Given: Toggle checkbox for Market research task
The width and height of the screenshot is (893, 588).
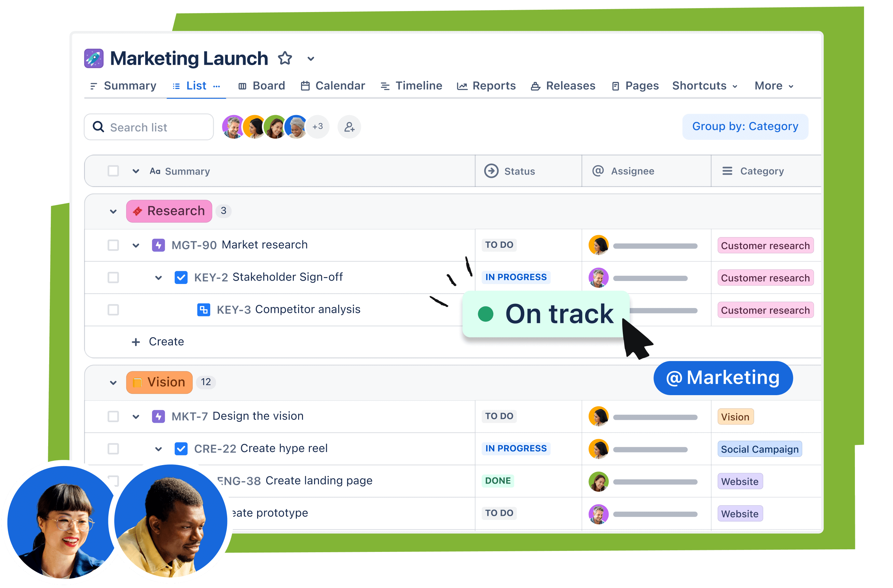Looking at the screenshot, I should coord(112,245).
